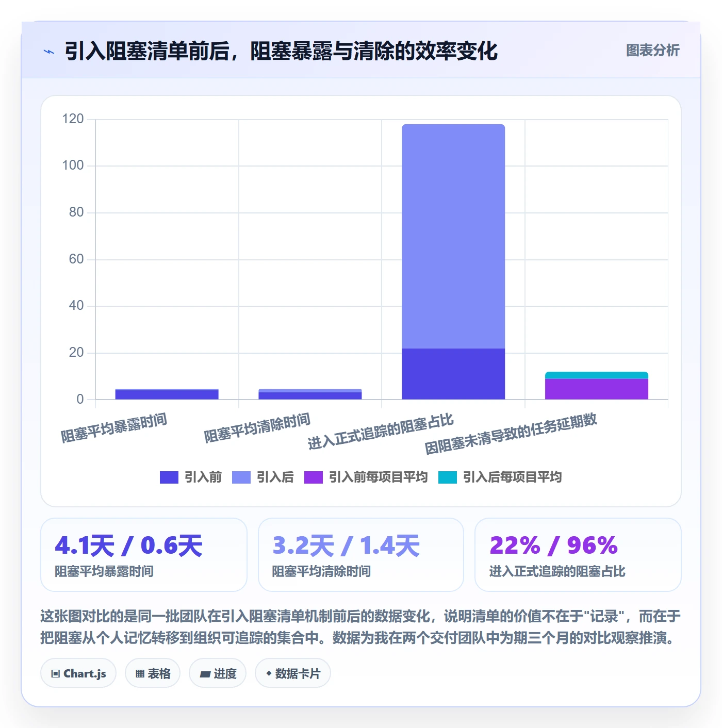Click the 阻塞平均暴露时间 bar
722x728 pixels.
coord(167,394)
